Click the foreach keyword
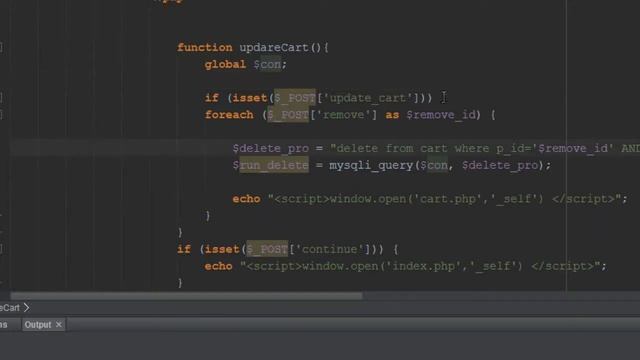 pos(229,115)
